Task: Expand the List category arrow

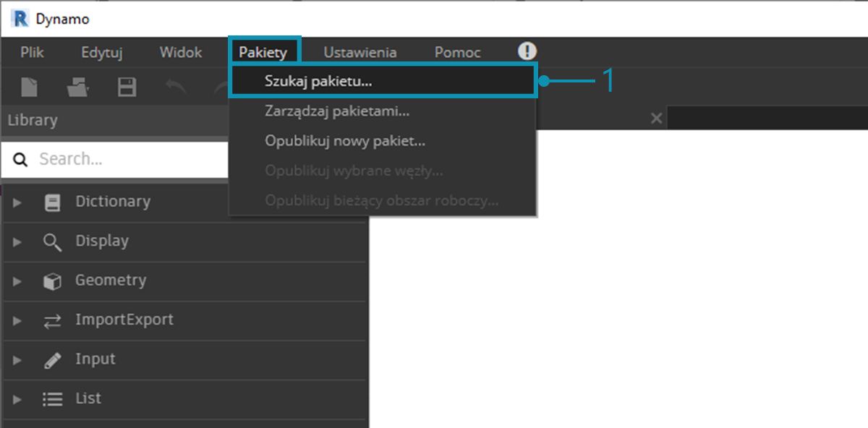Action: pyautogui.click(x=17, y=399)
